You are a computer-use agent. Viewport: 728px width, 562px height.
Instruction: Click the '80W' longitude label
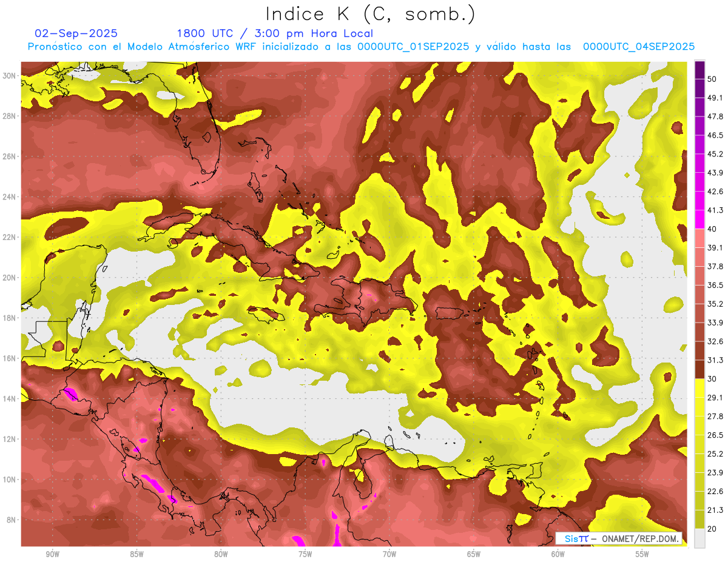[221, 555]
